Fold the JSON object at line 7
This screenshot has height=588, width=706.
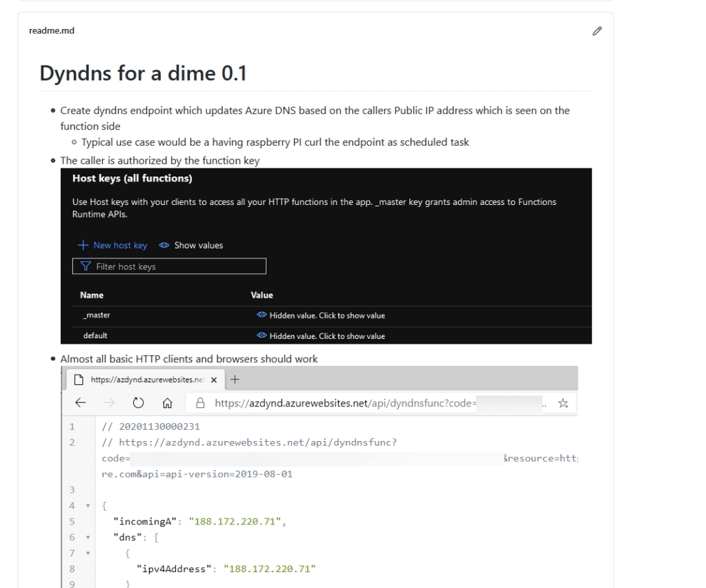click(88, 553)
